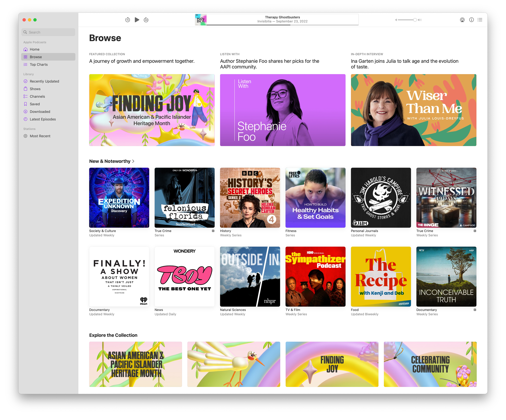This screenshot has width=506, height=420.
Task: Expand the New & Noteworthy section chevron
Action: pos(133,161)
